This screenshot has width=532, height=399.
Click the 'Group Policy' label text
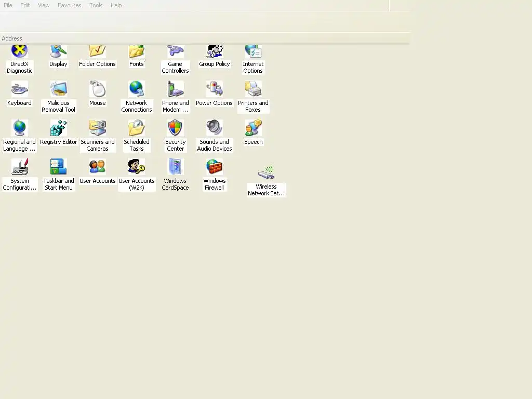[x=215, y=64]
